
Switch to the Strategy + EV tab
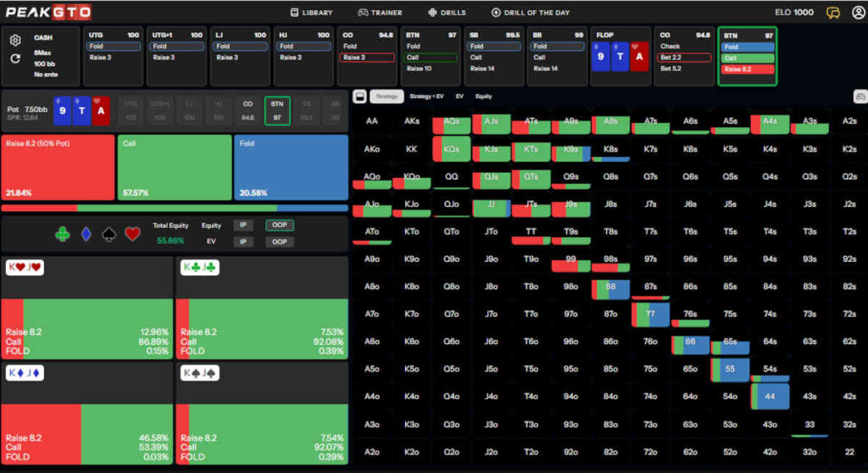click(x=426, y=97)
